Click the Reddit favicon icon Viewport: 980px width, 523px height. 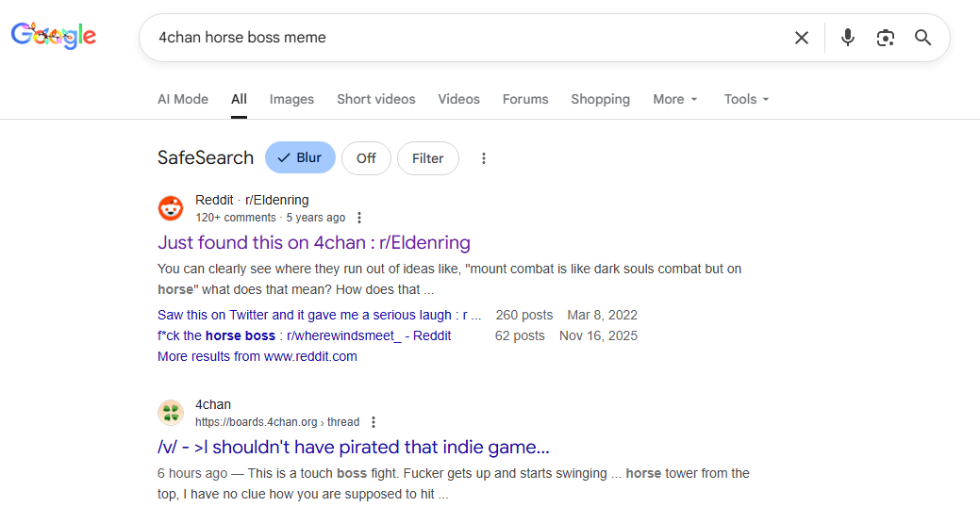coord(171,208)
